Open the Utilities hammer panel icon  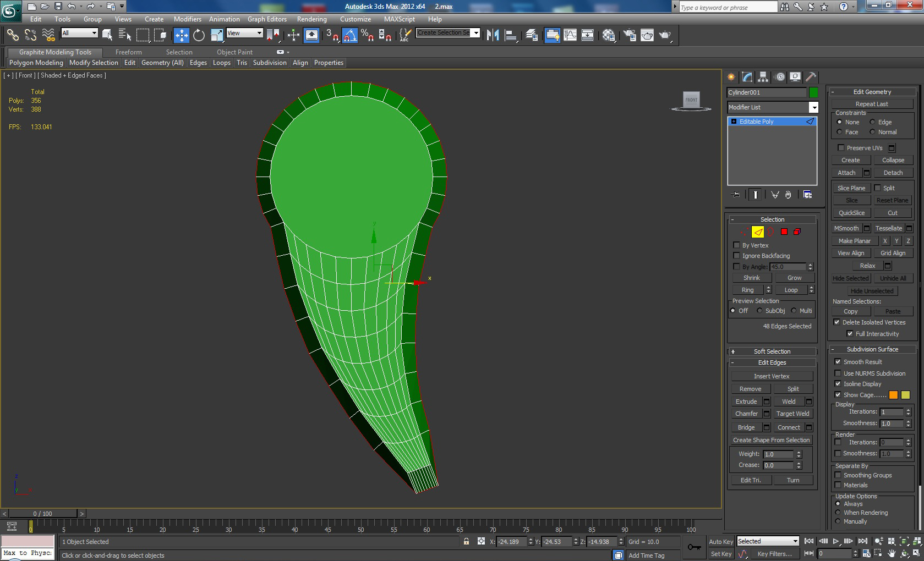pos(811,77)
